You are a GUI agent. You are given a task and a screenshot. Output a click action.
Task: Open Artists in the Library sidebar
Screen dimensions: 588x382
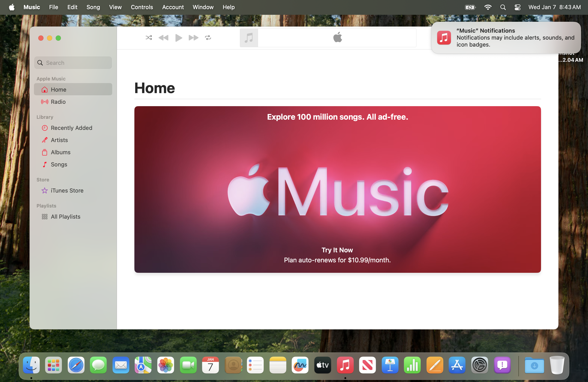(x=59, y=140)
